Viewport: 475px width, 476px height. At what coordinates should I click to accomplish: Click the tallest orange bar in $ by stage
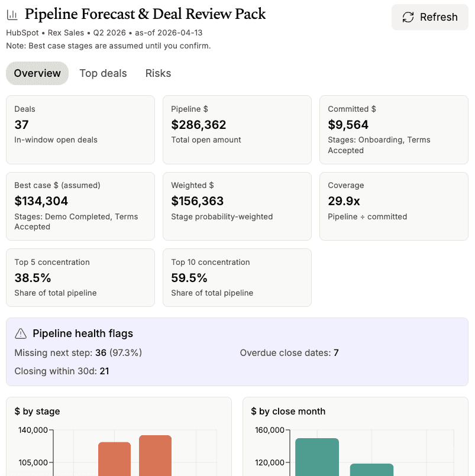[155, 455]
